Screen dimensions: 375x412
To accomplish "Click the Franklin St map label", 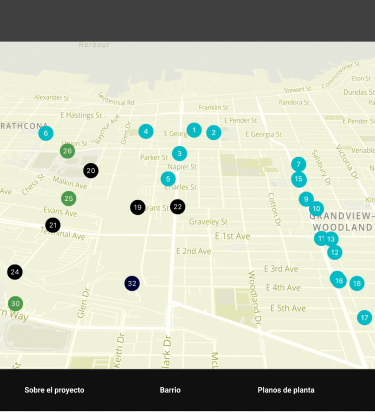I will (x=213, y=107).
